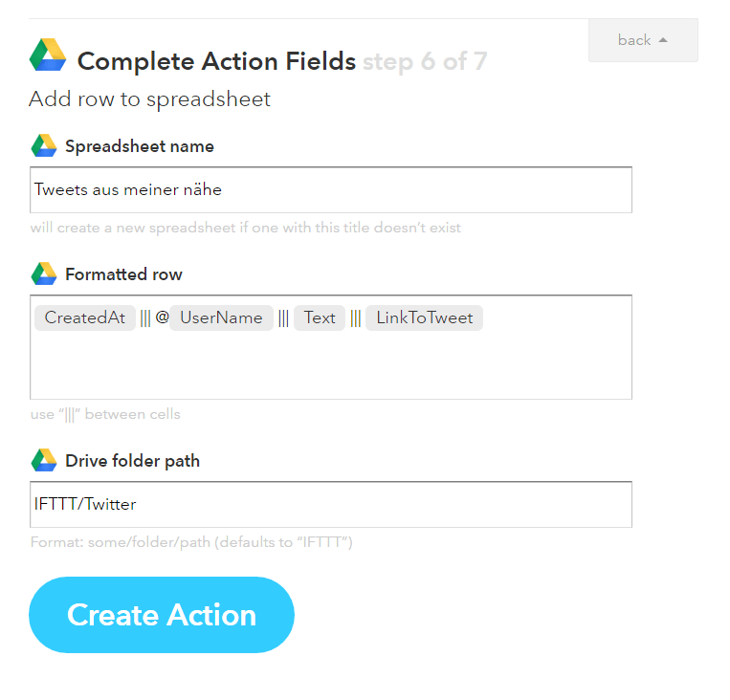Click Drive icon beside Drive folder path

pos(44,460)
